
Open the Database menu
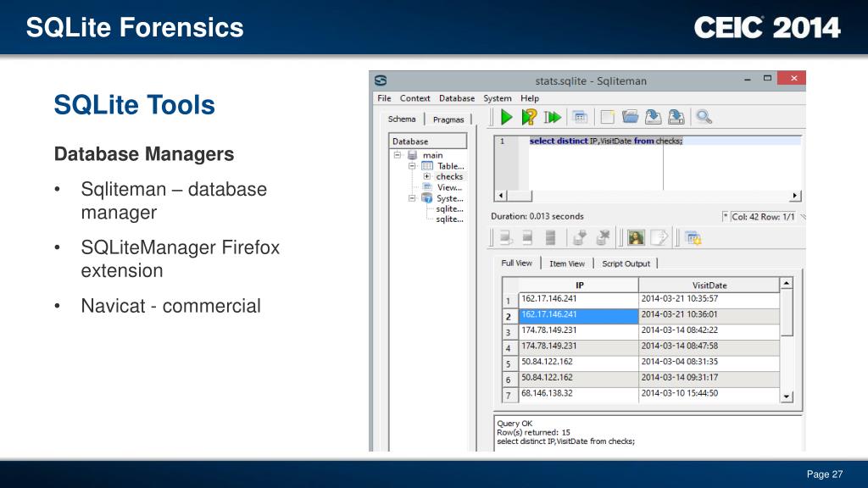pyautogui.click(x=457, y=98)
